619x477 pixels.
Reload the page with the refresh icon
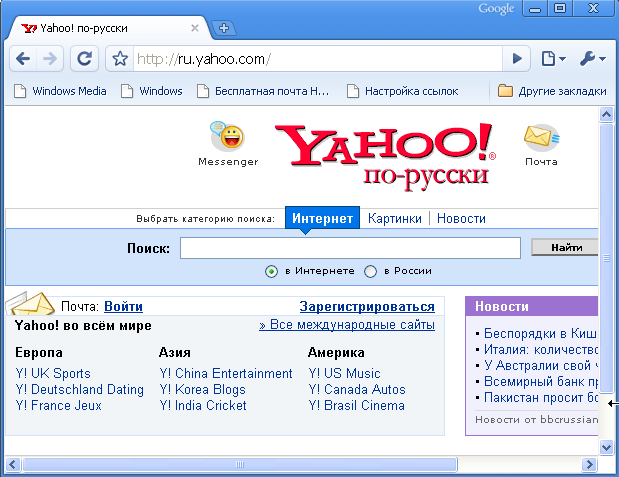pos(84,59)
